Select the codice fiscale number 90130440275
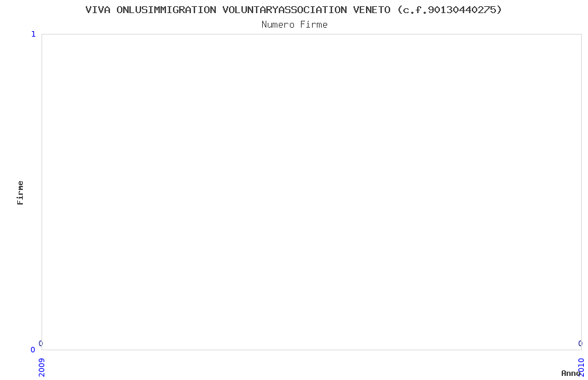Viewport: 588px width, 380px height. pos(462,10)
